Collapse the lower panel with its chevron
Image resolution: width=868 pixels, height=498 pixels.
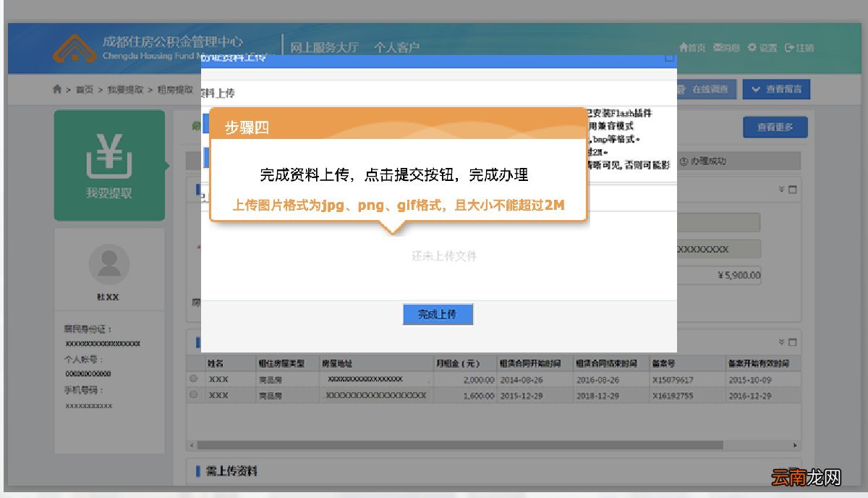pyautogui.click(x=781, y=342)
